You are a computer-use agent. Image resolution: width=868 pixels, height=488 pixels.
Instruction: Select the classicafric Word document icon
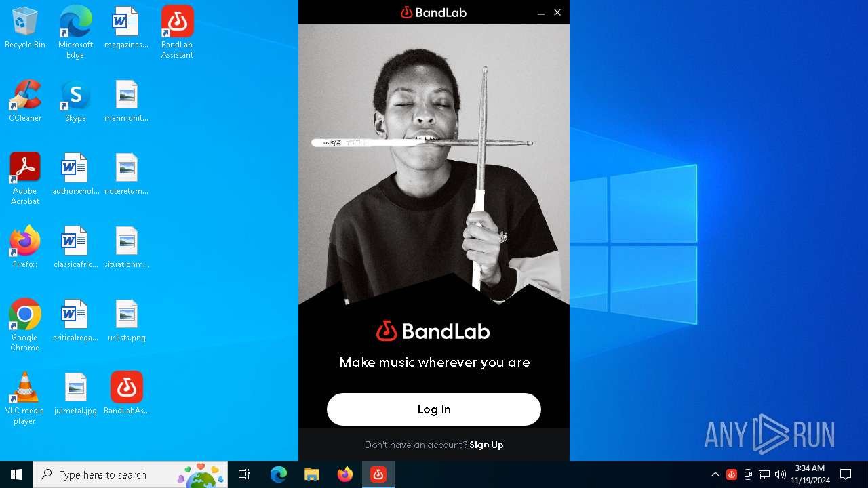click(x=75, y=248)
